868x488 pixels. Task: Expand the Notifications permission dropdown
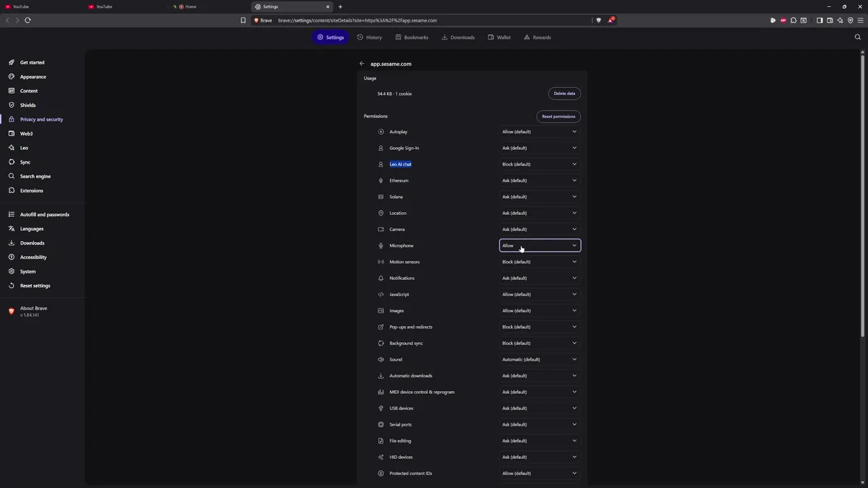(x=540, y=278)
